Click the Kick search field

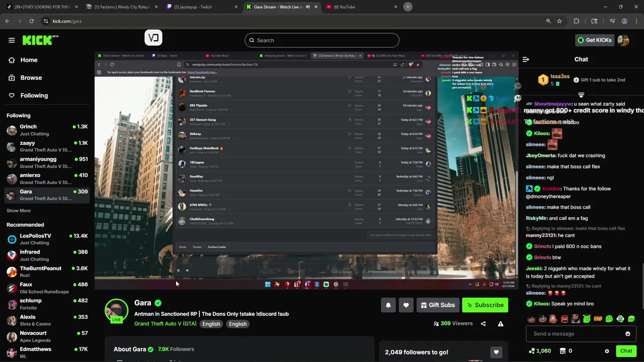point(322,40)
